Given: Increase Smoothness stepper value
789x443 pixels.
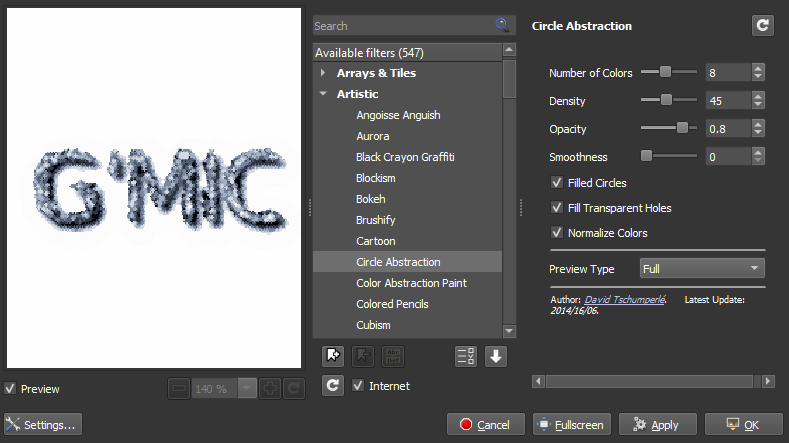Looking at the screenshot, I should pos(758,152).
